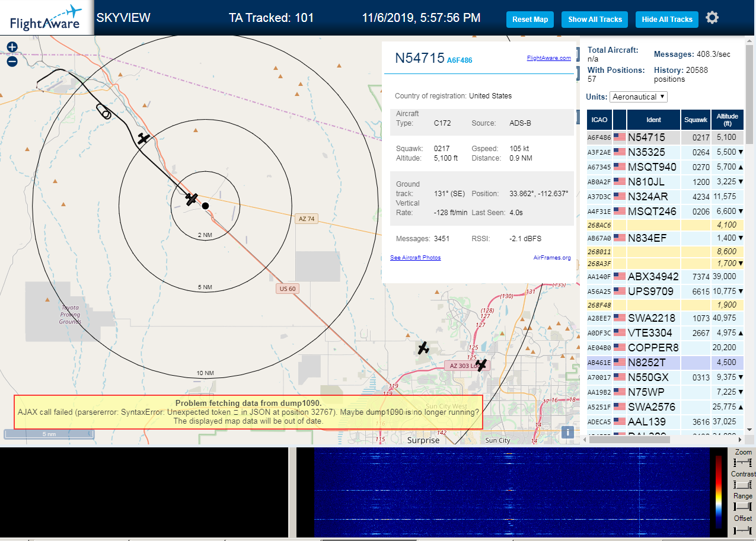Select the aircraft icon on AZ 303 Loop
Screen dimensions: 756x541
pos(481,365)
